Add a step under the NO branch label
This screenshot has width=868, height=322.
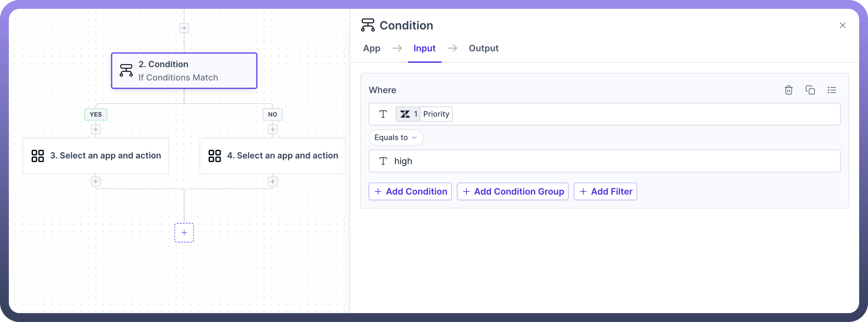click(x=273, y=130)
